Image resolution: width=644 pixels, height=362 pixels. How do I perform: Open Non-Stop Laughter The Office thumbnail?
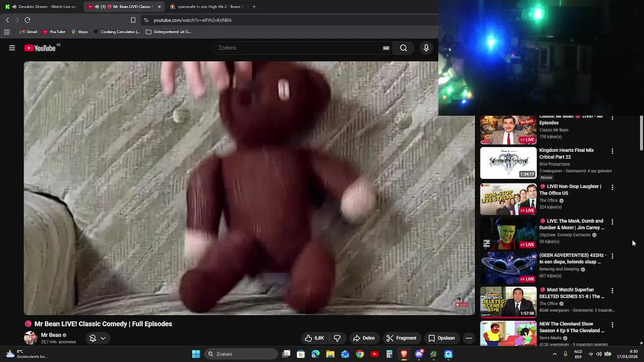(508, 199)
